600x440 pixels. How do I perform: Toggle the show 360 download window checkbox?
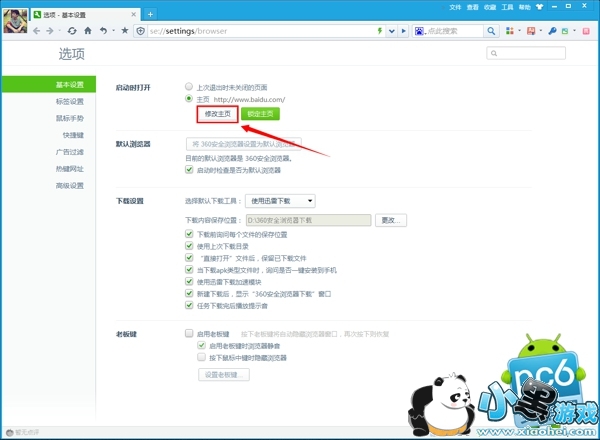pos(189,293)
